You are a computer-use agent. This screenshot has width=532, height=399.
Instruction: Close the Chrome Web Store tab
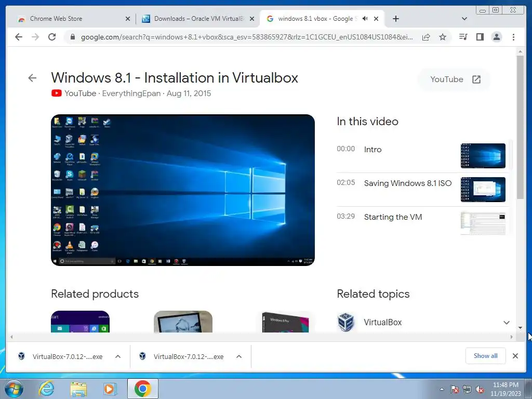[128, 19]
